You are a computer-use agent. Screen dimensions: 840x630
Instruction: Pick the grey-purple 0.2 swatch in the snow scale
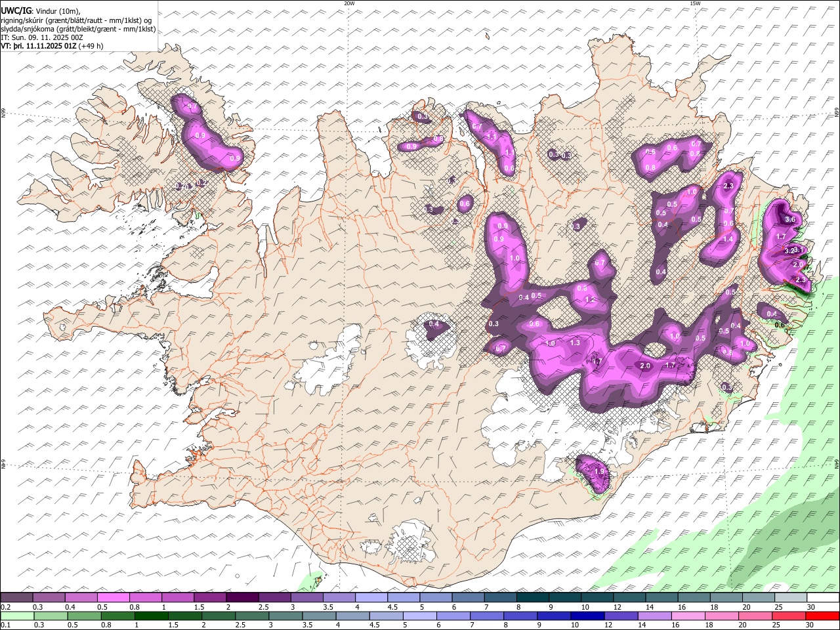pyautogui.click(x=16, y=598)
